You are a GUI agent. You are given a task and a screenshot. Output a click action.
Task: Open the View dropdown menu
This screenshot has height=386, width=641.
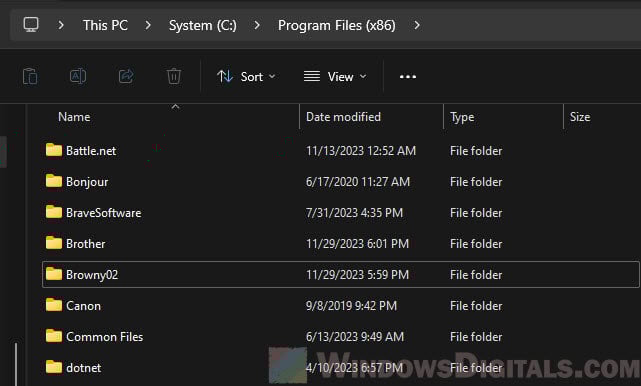point(335,76)
